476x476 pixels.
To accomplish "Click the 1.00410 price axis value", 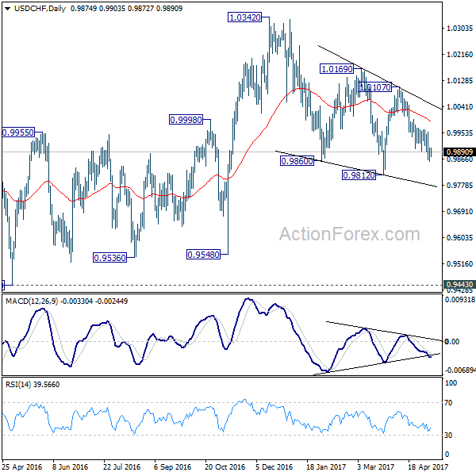I will click(459, 106).
